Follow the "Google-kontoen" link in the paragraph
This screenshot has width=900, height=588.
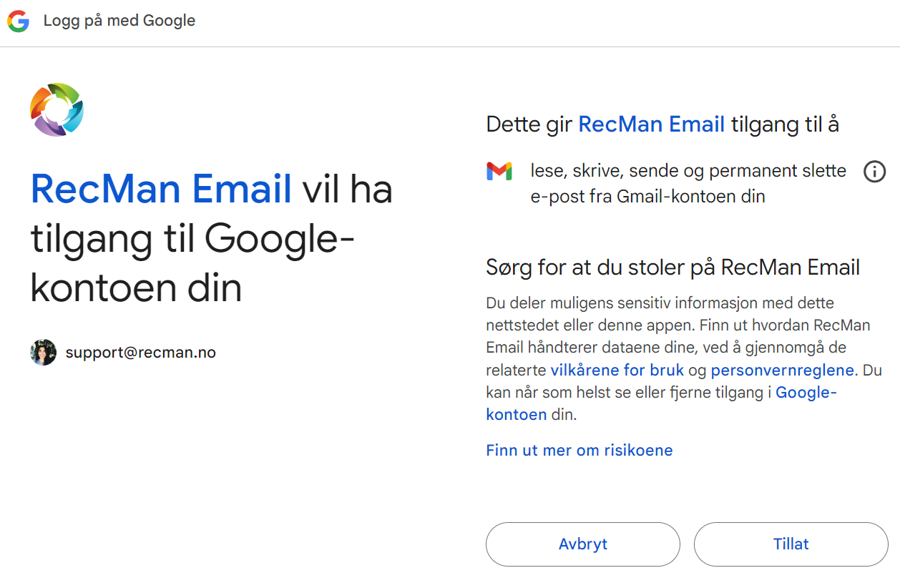coord(806,392)
